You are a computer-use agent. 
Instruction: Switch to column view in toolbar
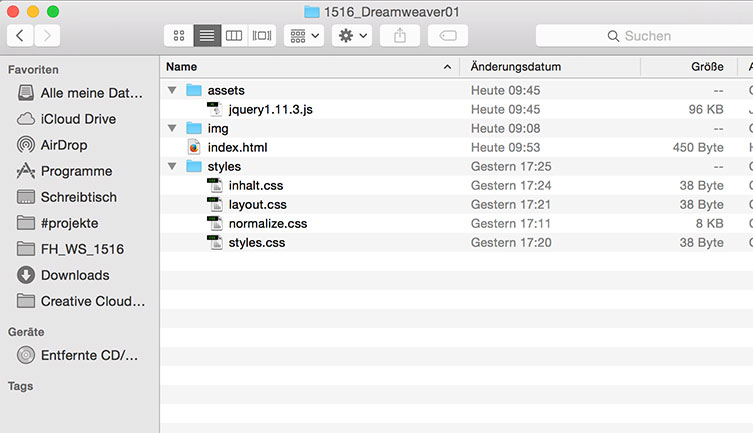(234, 35)
